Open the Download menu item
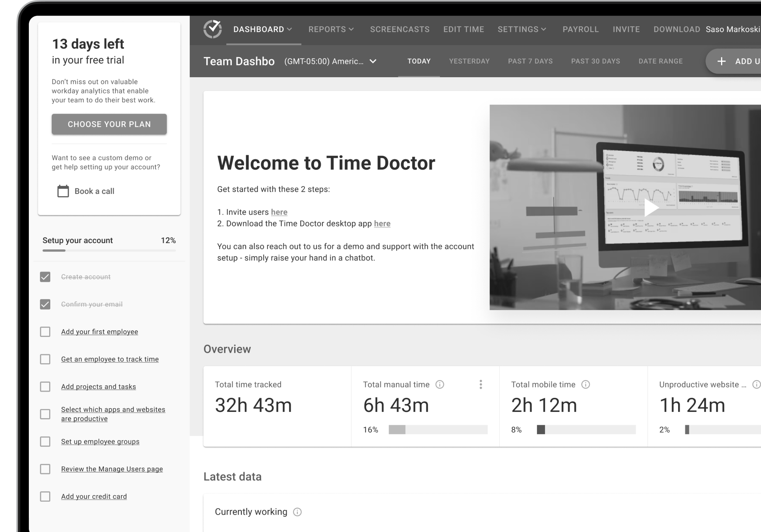Image resolution: width=761 pixels, height=532 pixels. point(677,29)
